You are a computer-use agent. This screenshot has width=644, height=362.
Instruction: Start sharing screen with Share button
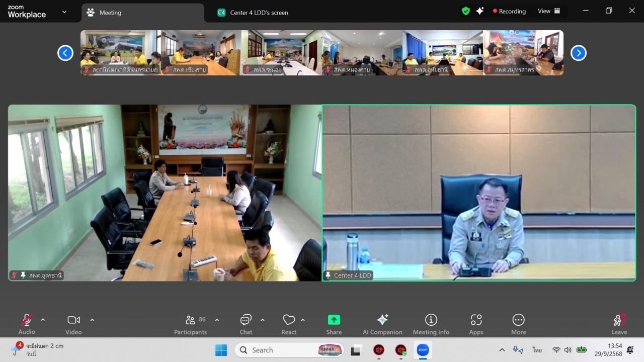334,324
